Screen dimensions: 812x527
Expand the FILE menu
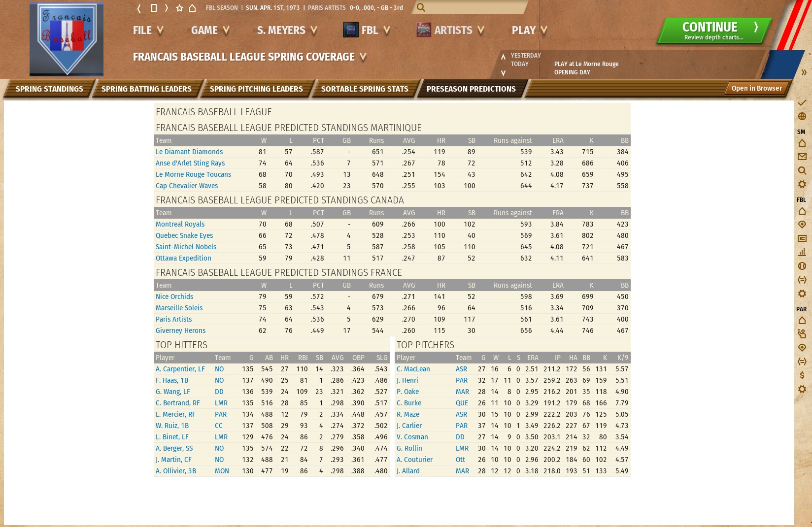tap(148, 31)
